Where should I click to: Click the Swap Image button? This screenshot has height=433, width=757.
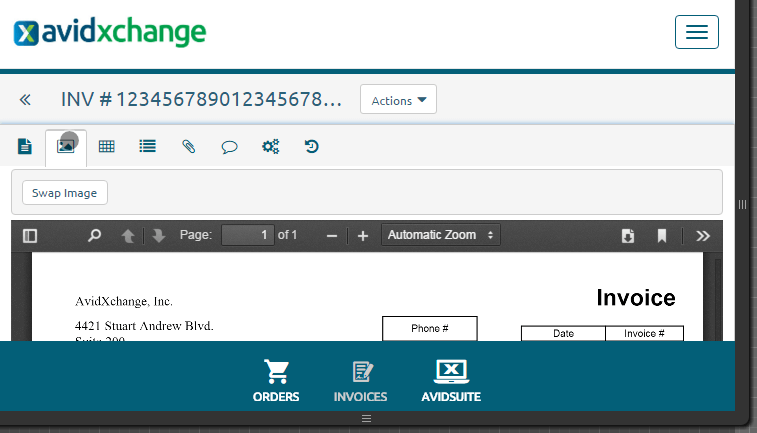pos(65,193)
